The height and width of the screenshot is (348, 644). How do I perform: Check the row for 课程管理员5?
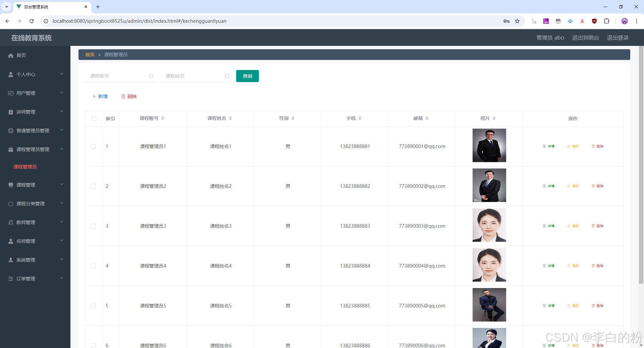click(93, 306)
